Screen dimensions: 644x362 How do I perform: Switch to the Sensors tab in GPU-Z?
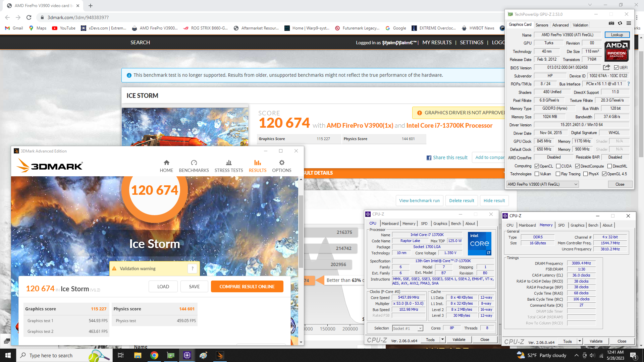click(x=542, y=25)
